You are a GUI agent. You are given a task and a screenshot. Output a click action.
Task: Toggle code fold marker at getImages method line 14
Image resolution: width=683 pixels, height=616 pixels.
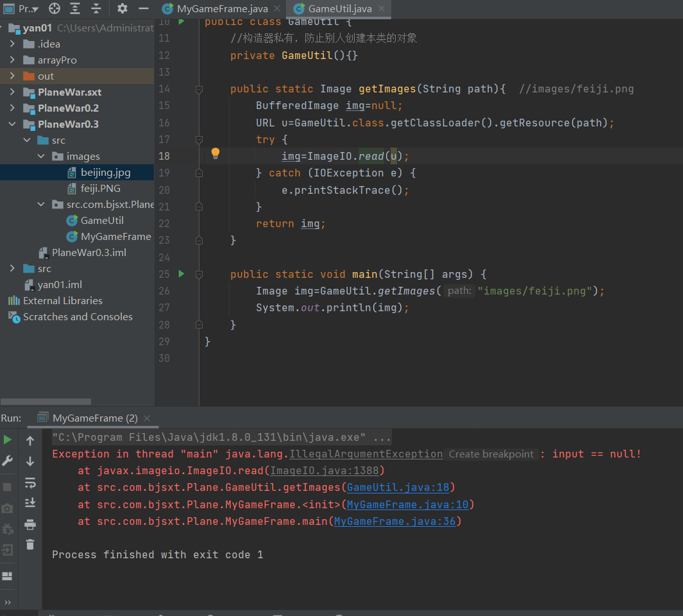(x=199, y=89)
